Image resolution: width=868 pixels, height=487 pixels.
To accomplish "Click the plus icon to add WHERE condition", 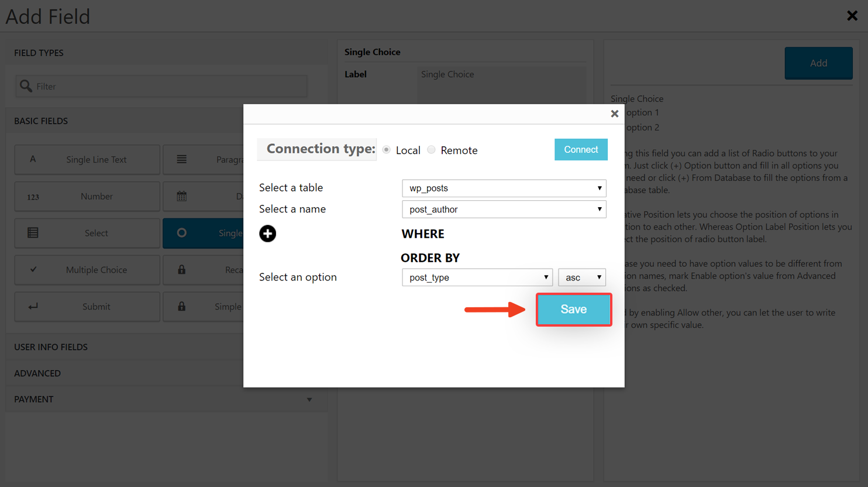I will pyautogui.click(x=268, y=234).
